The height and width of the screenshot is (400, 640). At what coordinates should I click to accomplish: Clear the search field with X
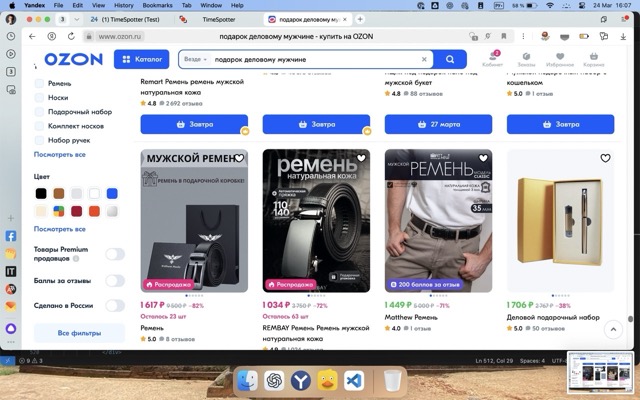425,59
